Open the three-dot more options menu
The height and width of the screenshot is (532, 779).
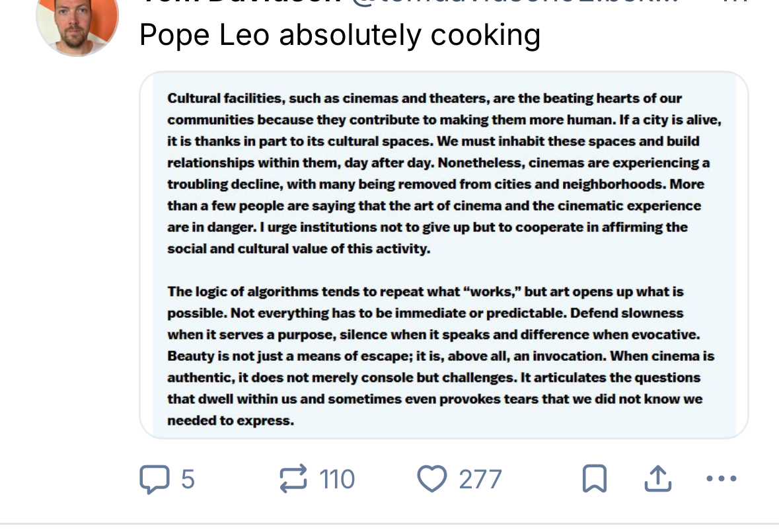point(721,478)
